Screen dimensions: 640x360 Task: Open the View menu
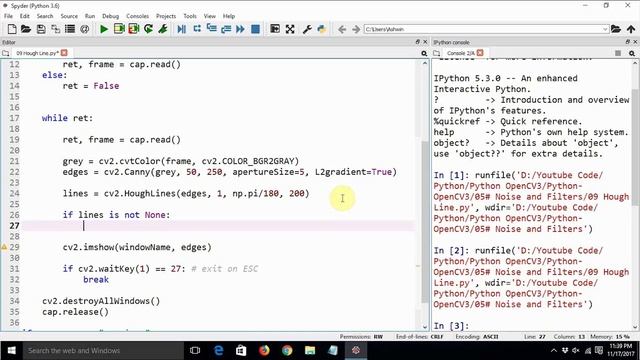[x=209, y=16]
